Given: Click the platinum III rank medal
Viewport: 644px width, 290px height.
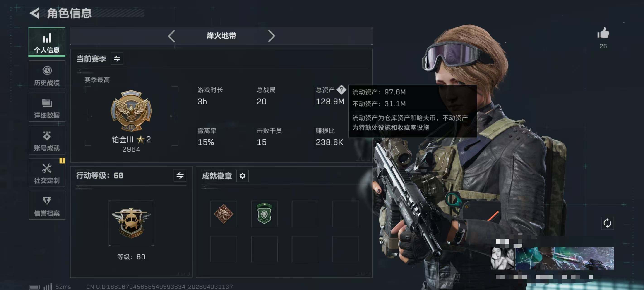Looking at the screenshot, I should pyautogui.click(x=131, y=111).
